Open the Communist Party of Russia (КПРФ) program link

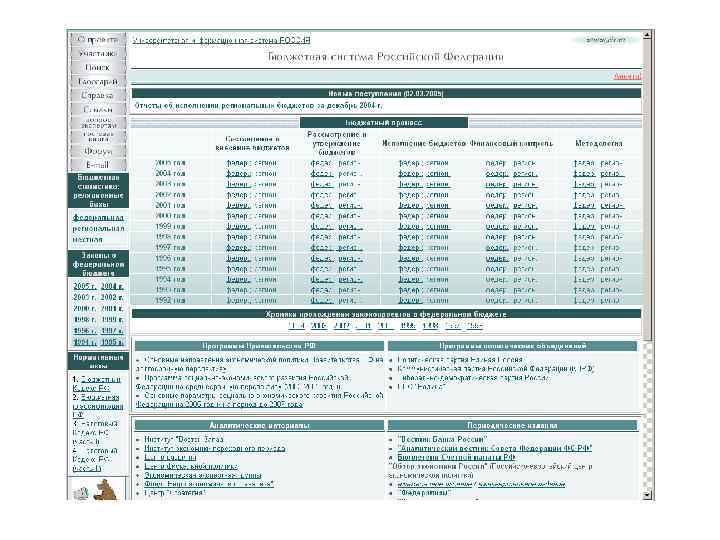click(496, 369)
